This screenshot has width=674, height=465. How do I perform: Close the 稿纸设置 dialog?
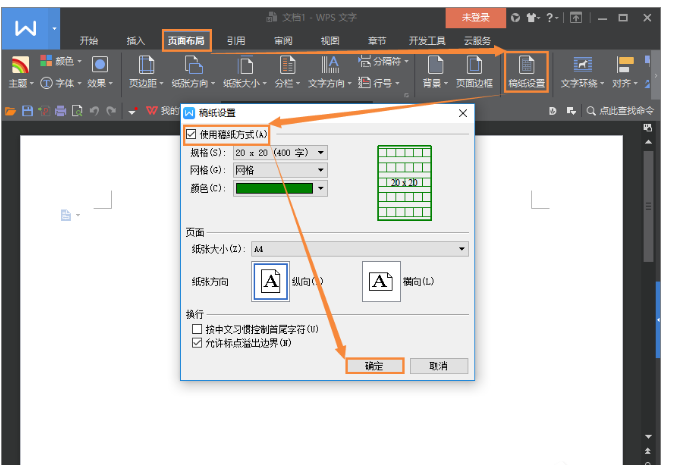(463, 113)
